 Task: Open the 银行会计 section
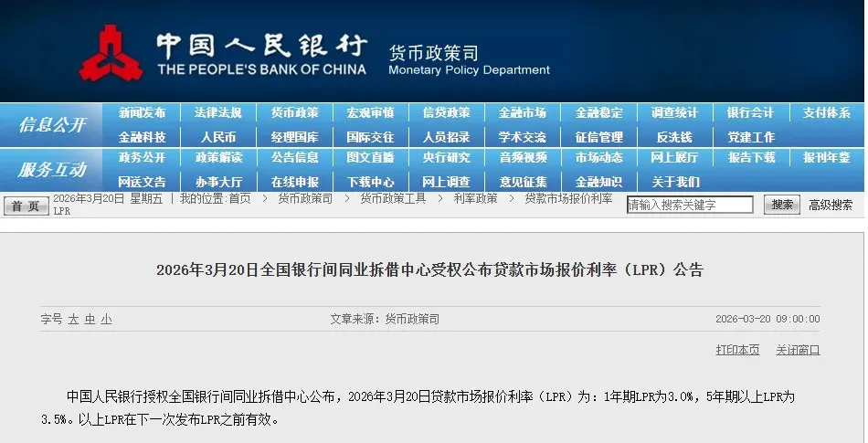coord(750,113)
